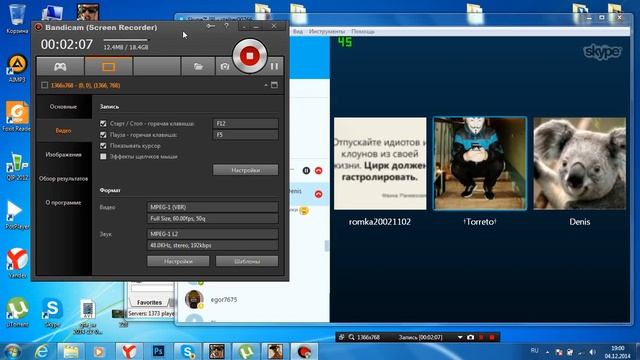Open the Видео tab in Bandicam
The width and height of the screenshot is (640, 360).
pos(63,131)
